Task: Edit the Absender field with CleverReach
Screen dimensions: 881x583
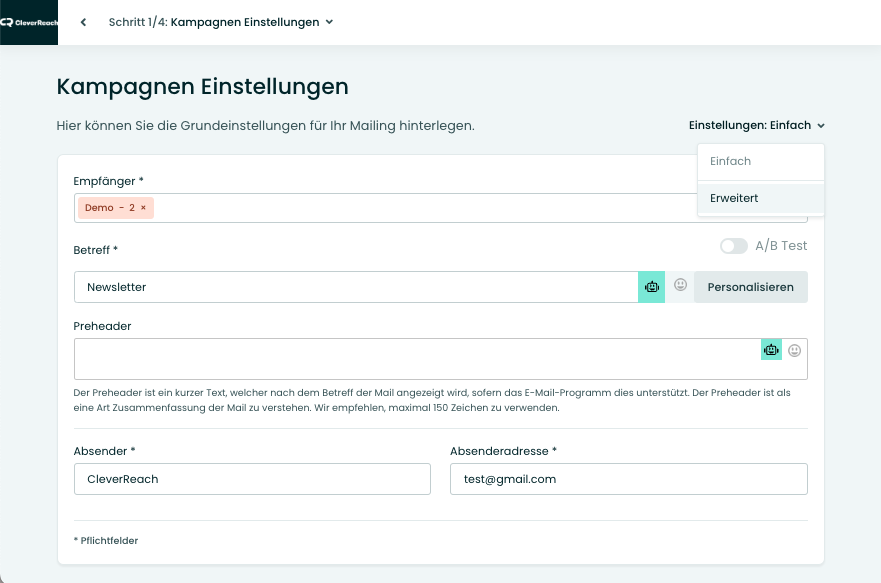Action: tap(252, 479)
